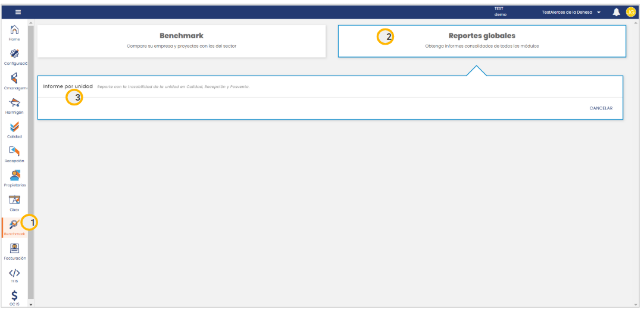Open the Calidad module icon
The width and height of the screenshot is (644, 312).
[x=14, y=127]
